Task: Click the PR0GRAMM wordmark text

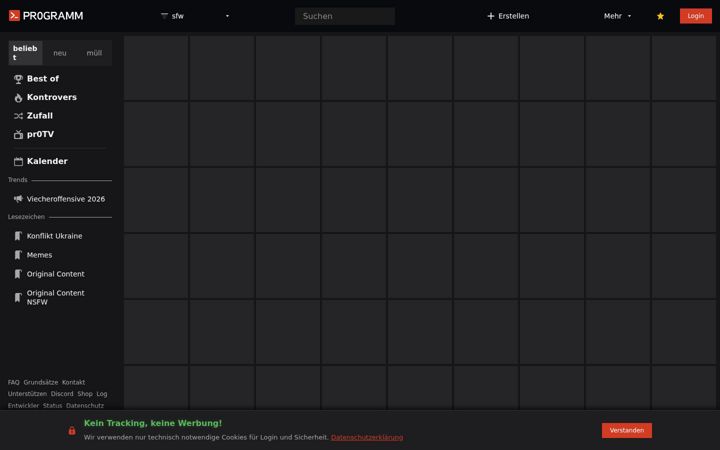Action: (53, 16)
